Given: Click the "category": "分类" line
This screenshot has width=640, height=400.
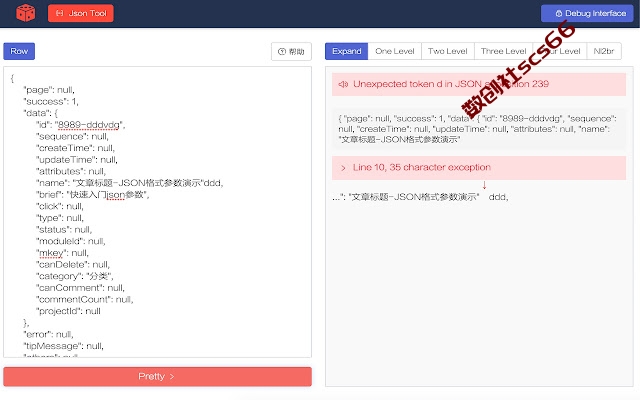Looking at the screenshot, I should (x=75, y=276).
